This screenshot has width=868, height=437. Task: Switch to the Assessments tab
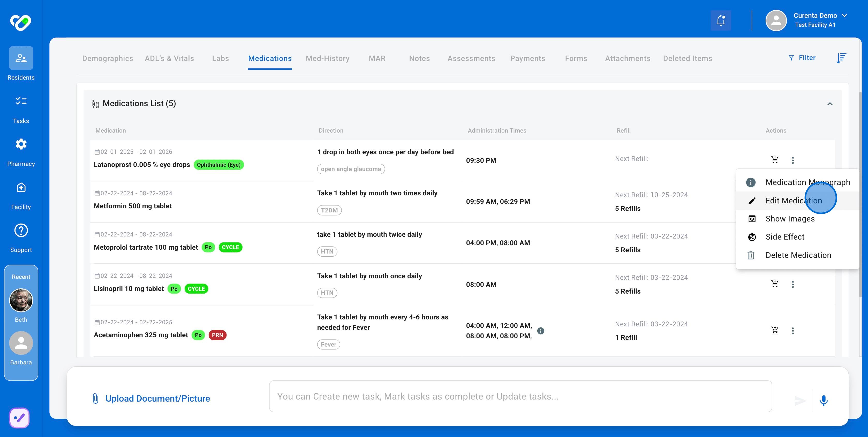(x=471, y=58)
